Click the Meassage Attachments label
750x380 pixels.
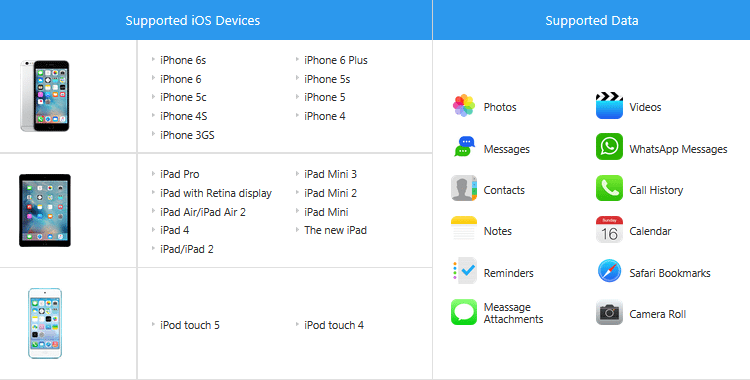point(513,313)
